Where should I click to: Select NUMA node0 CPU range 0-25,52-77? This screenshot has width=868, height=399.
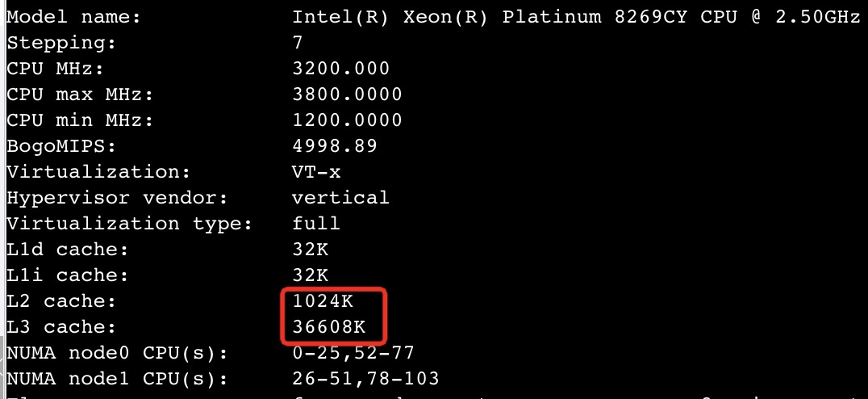(353, 353)
